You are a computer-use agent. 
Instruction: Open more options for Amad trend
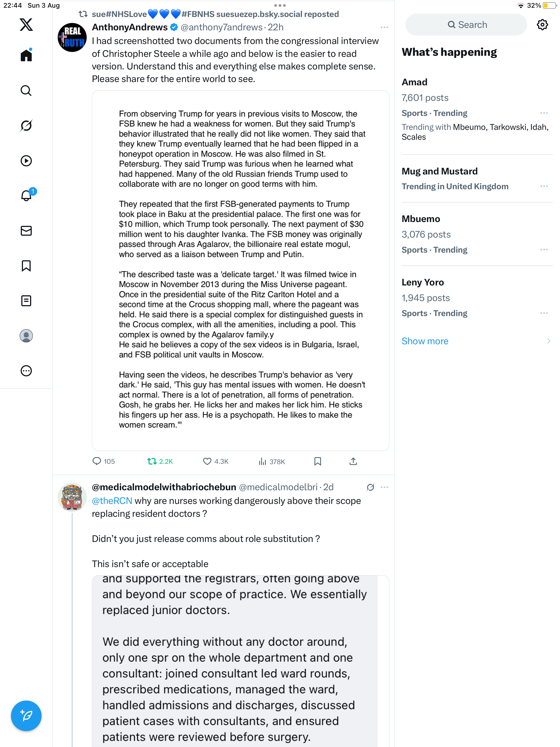point(543,113)
